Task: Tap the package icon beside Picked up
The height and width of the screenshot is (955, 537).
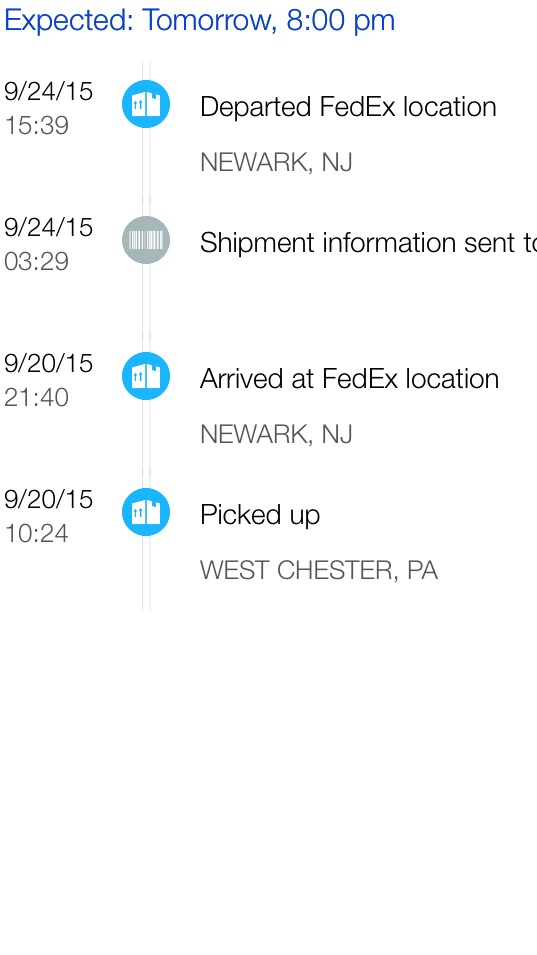Action: [146, 512]
